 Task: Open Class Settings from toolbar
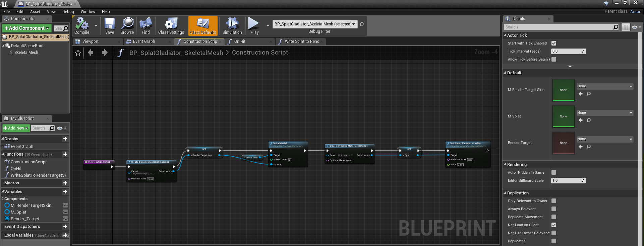pos(171,26)
